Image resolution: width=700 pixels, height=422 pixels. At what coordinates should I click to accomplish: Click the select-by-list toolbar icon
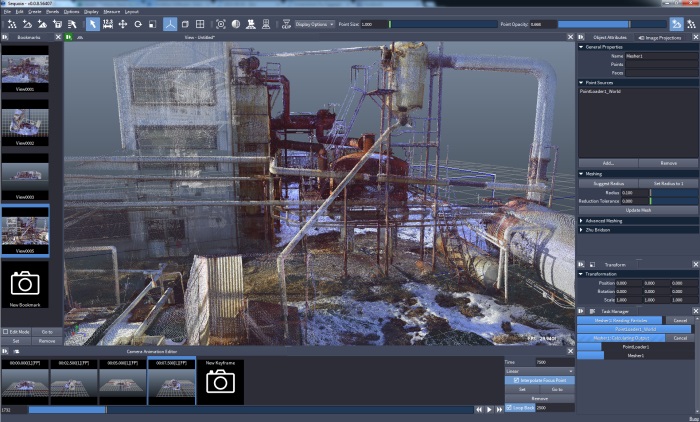72,24
